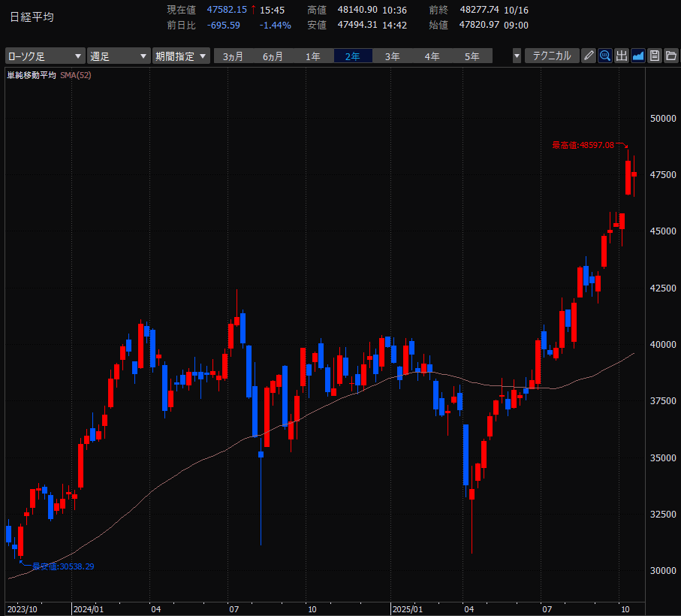Click the open value 47820.97
The height and width of the screenshot is (616, 681).
click(480, 25)
